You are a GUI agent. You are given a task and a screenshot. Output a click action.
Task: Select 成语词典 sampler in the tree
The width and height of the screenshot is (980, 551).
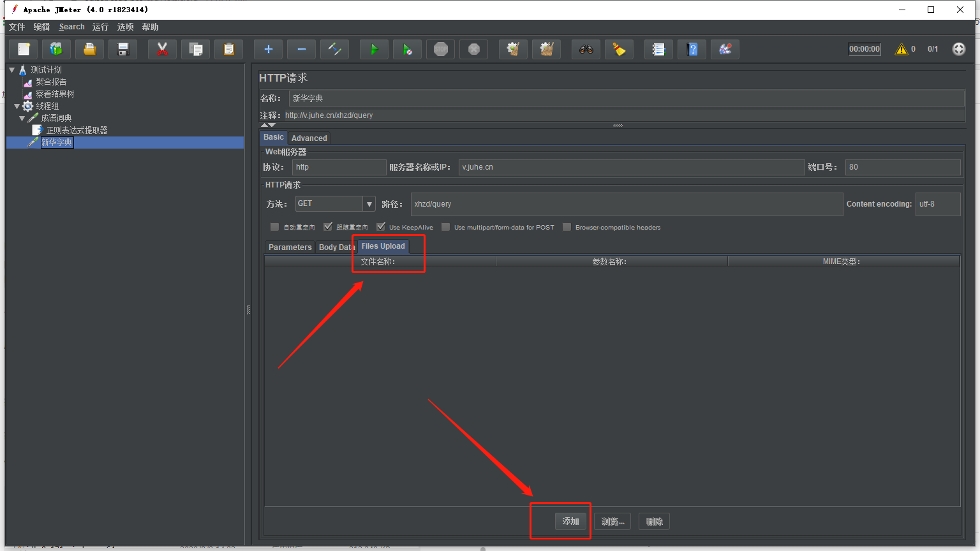56,118
